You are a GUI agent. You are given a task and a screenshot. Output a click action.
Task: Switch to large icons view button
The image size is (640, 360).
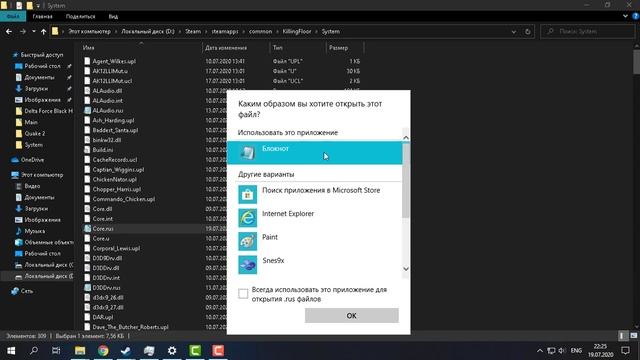[x=633, y=336]
